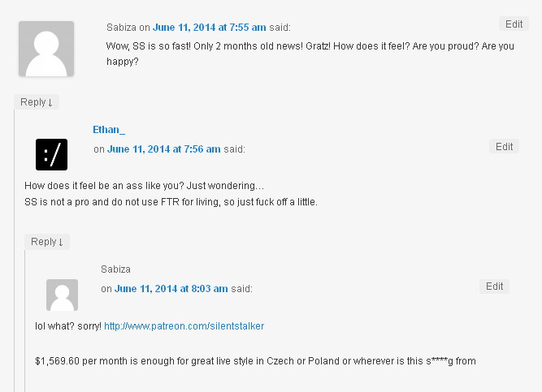Click Ethan_'s black smirk-face avatar
Viewport: 542px width, 392px height.
coord(51,154)
